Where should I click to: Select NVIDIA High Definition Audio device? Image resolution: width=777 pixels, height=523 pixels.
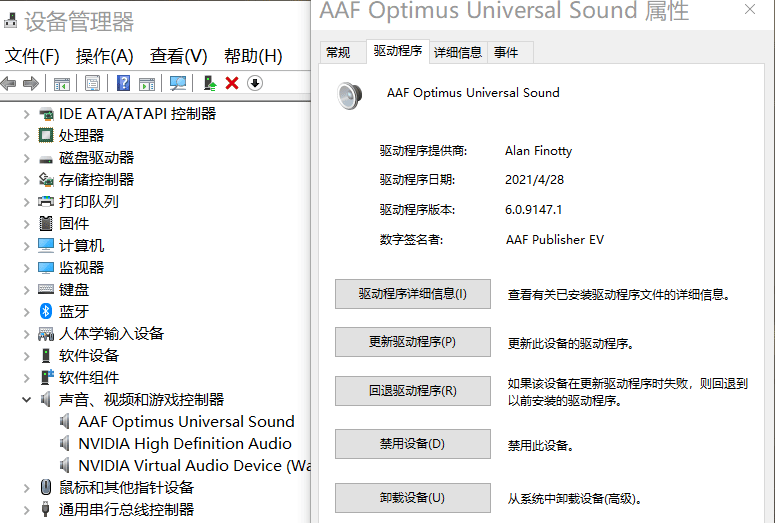185,444
